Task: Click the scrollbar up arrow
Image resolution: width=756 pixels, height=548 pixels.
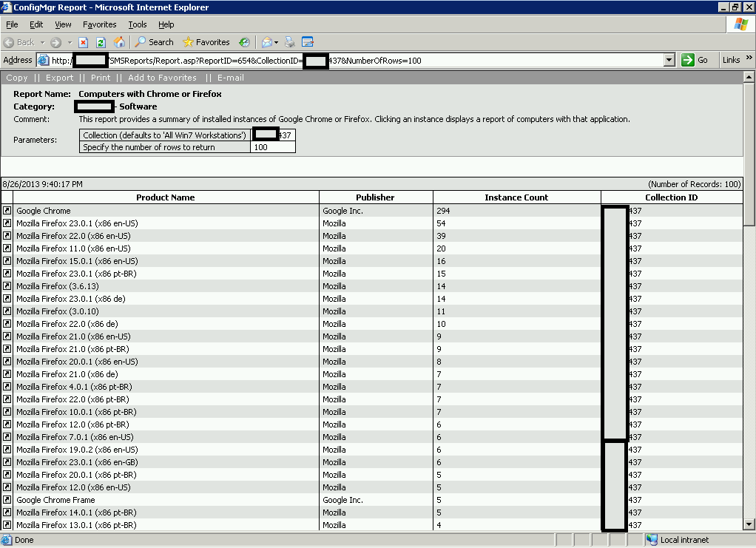Action: click(x=749, y=77)
